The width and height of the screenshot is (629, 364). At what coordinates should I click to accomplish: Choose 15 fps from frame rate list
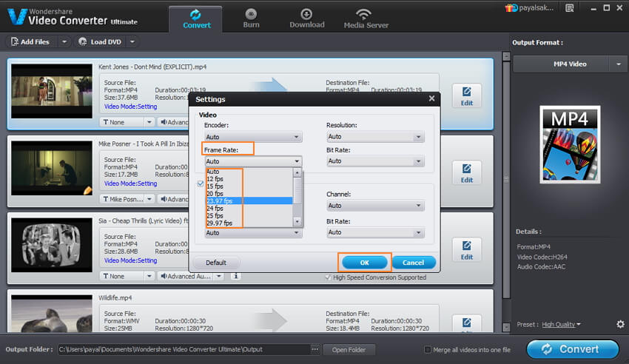pyautogui.click(x=249, y=186)
